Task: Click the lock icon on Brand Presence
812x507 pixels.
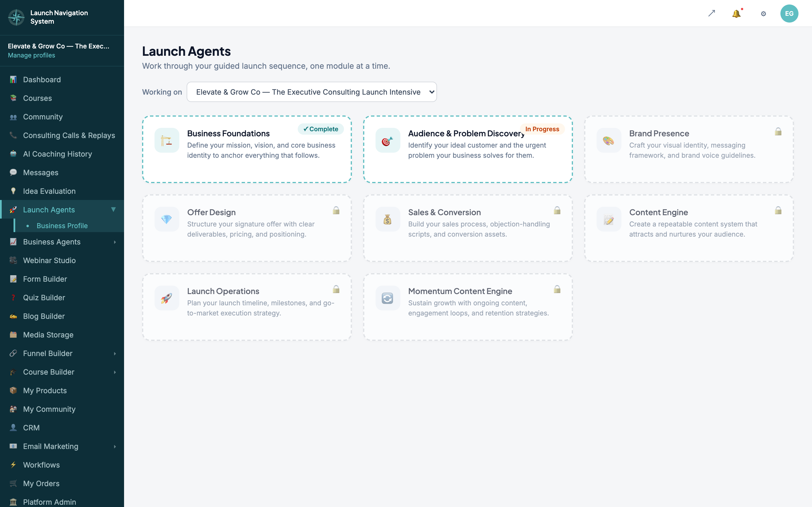Action: tap(778, 132)
